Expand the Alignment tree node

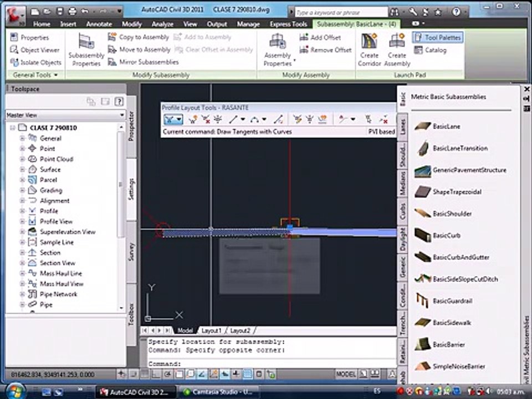tap(22, 201)
